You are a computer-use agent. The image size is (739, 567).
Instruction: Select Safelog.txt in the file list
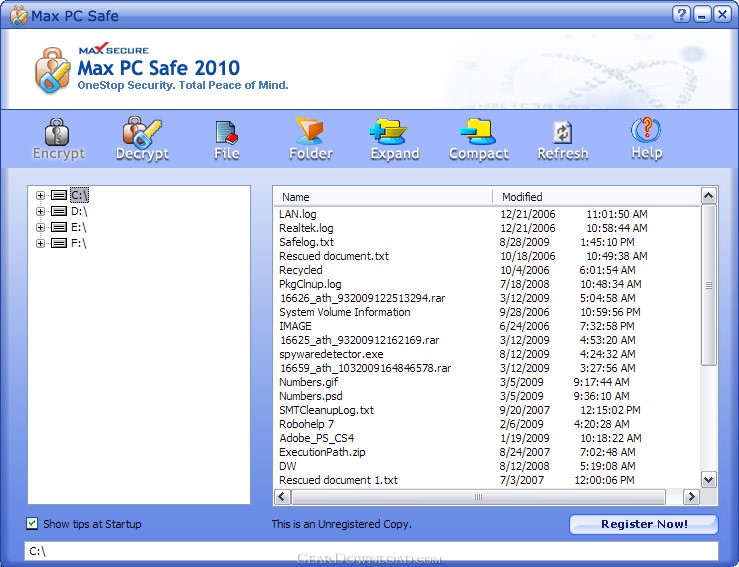(x=306, y=242)
